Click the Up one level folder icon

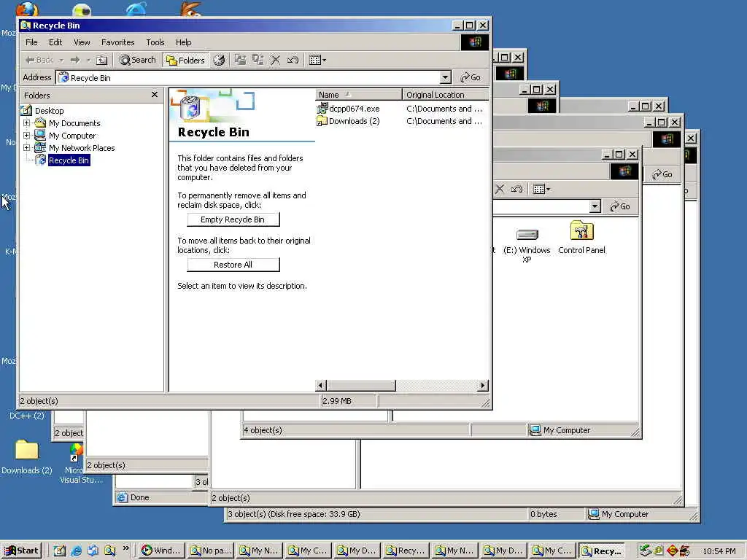click(x=101, y=60)
